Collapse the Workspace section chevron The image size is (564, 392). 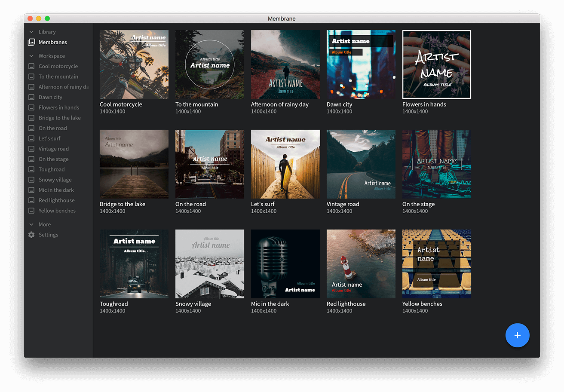click(31, 56)
